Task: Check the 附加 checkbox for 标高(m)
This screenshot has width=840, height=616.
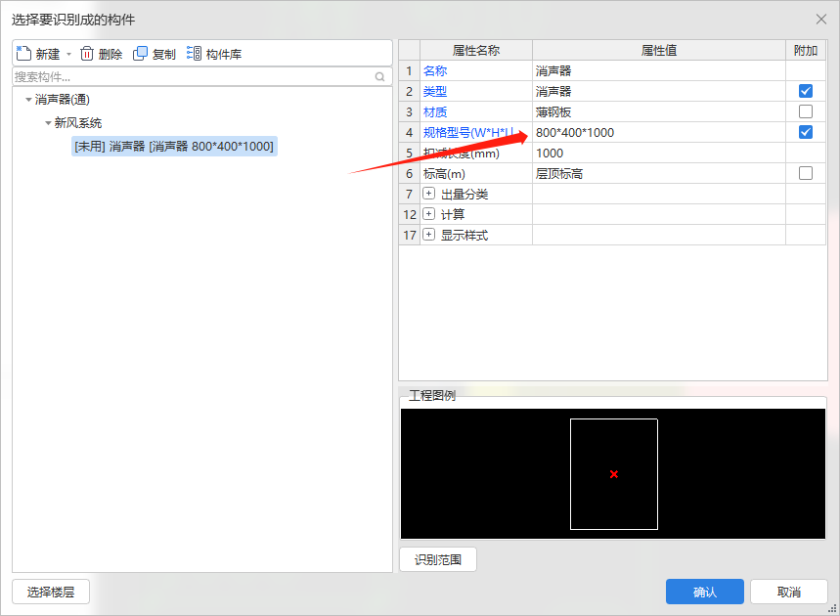Action: (805, 173)
